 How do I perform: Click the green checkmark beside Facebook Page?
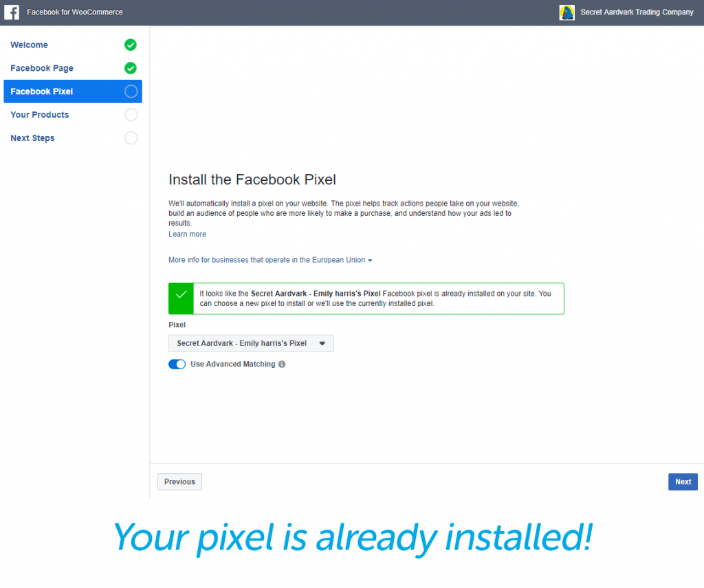(131, 68)
